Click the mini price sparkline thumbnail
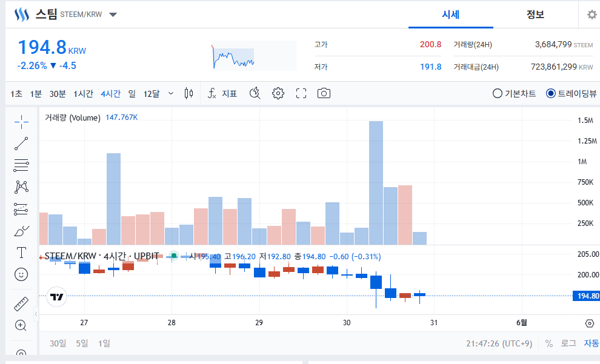The width and height of the screenshot is (600, 364). [x=254, y=56]
